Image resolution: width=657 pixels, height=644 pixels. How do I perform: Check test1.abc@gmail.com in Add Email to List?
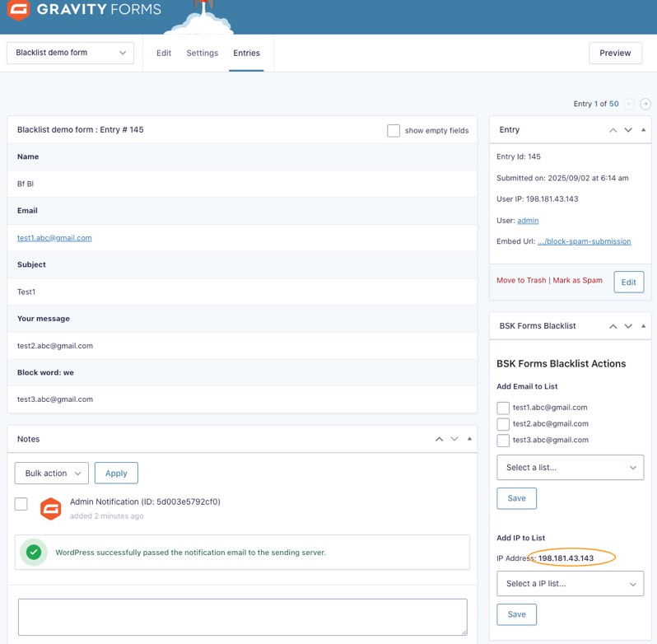click(x=503, y=408)
